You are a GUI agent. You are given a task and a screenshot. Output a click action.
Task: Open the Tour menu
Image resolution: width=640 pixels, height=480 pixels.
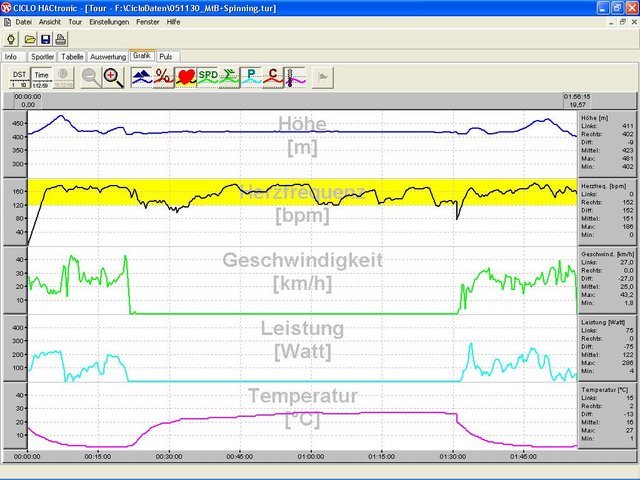(75, 22)
